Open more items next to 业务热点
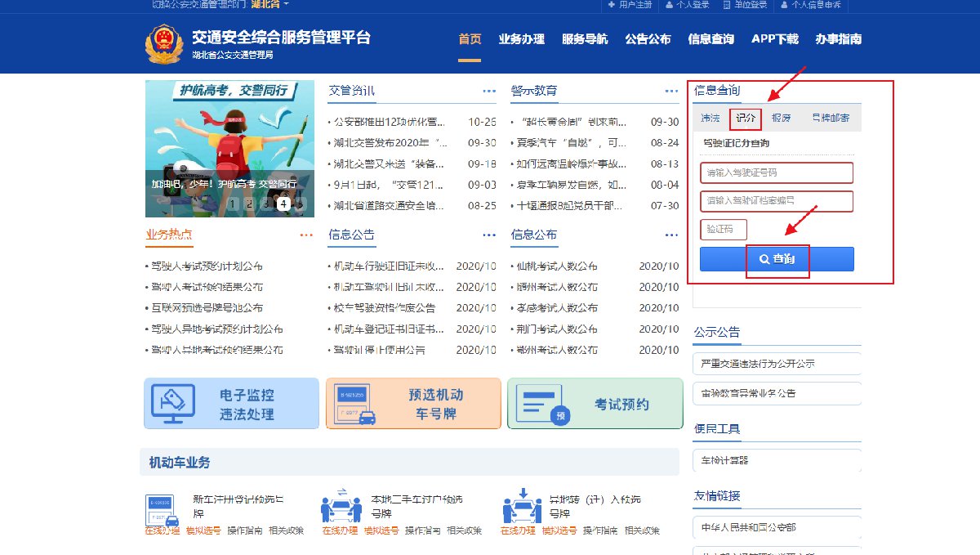The height and width of the screenshot is (555, 980). pyautogui.click(x=306, y=235)
